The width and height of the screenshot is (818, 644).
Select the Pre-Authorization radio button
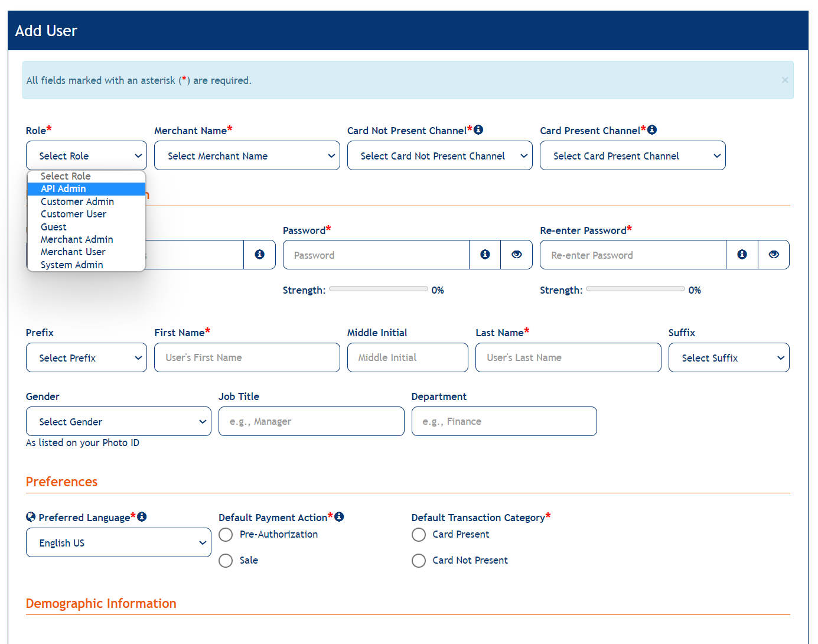click(226, 535)
